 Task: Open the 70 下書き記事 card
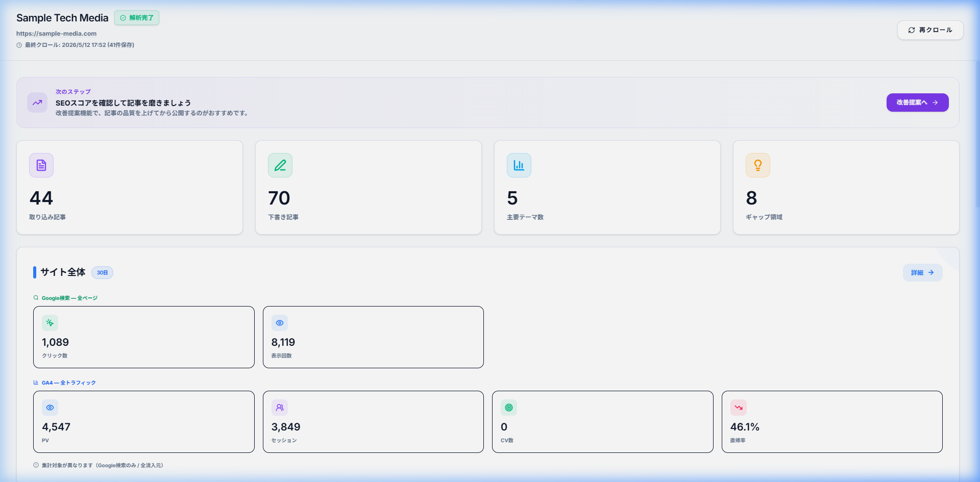pyautogui.click(x=369, y=188)
